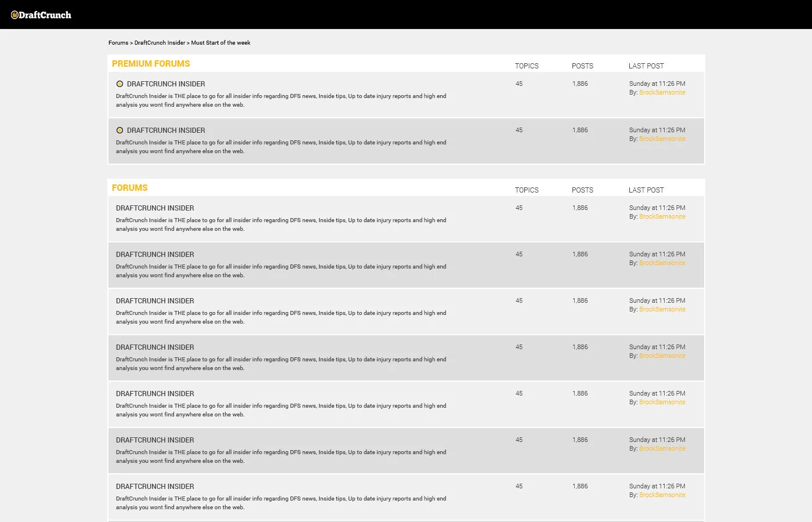Click the POSTS column header in Premium Forums
Viewport: 812px width, 522px height.
(x=582, y=66)
